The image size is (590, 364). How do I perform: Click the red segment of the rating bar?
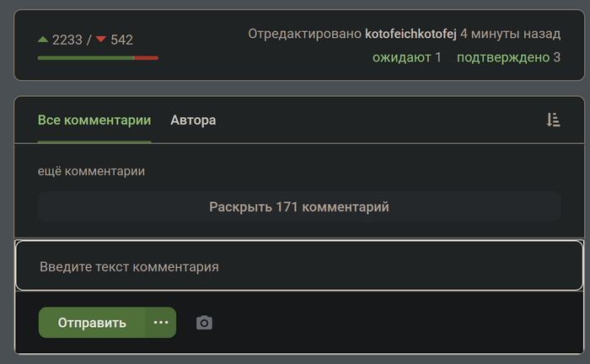[146, 58]
